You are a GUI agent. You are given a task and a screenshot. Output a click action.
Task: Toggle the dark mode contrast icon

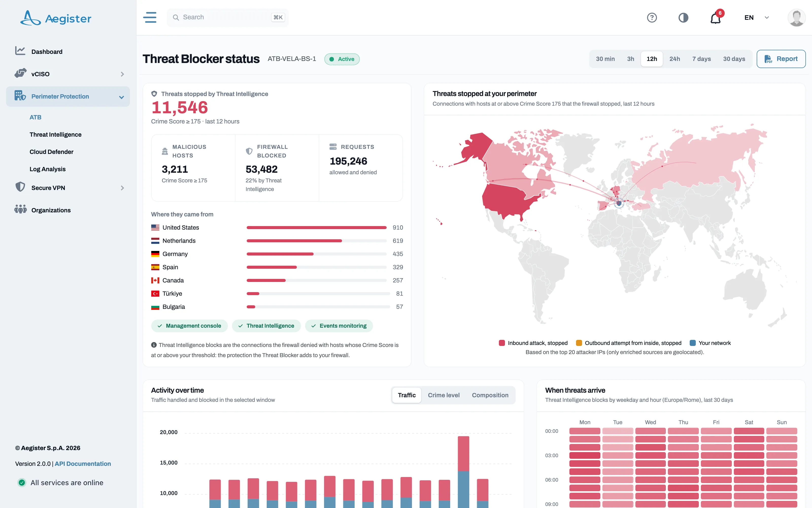pos(683,18)
